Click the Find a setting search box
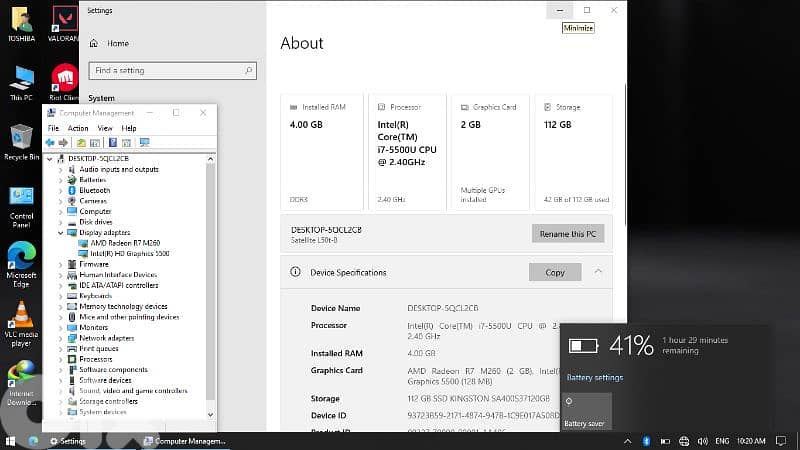The height and width of the screenshot is (450, 800). (x=172, y=71)
